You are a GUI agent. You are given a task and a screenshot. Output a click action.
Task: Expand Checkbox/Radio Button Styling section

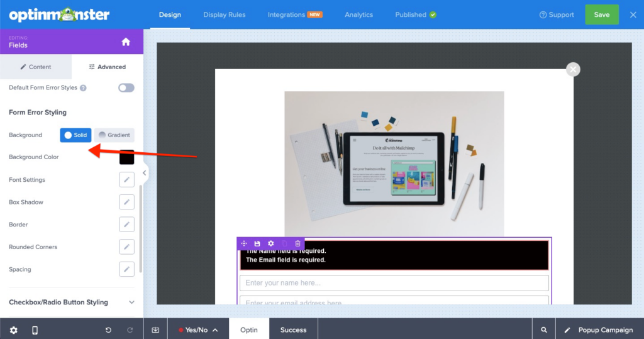point(72,302)
